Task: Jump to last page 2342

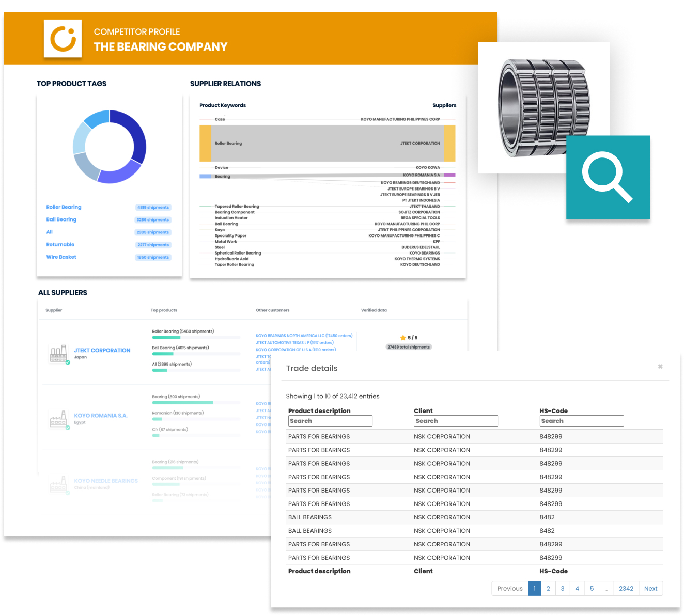Action: click(x=626, y=588)
